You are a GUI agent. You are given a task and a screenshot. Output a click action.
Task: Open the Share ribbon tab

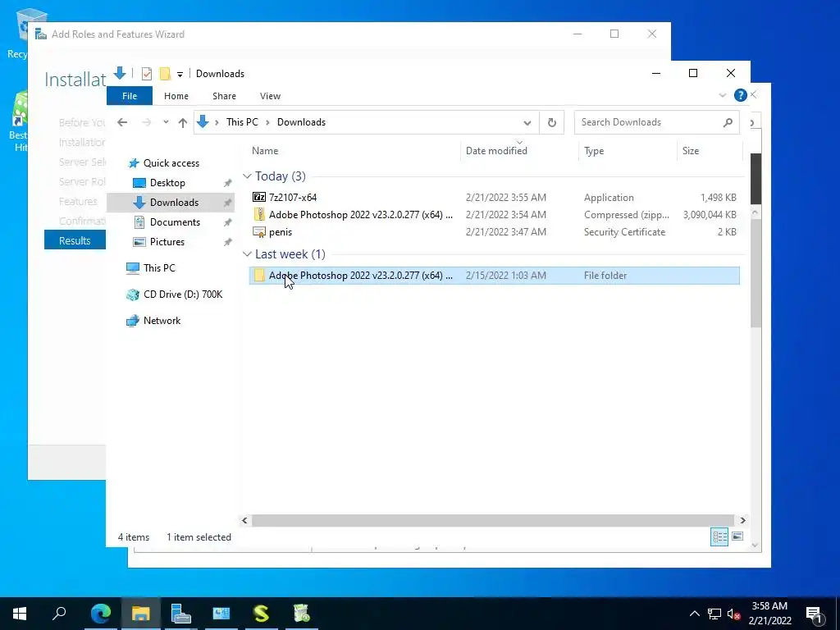click(x=224, y=96)
